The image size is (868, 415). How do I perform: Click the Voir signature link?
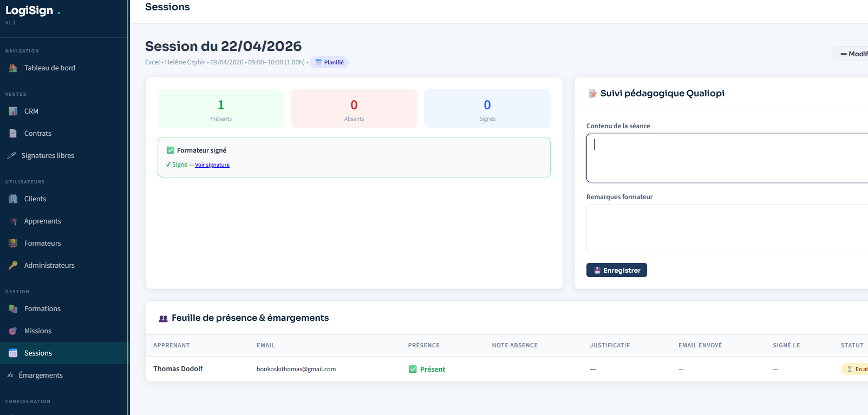click(212, 165)
